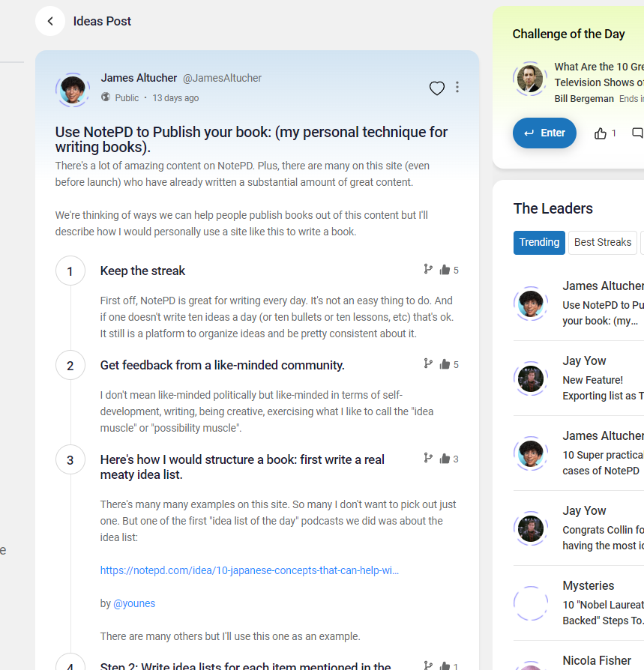Click the 13 days ago timestamp
The height and width of the screenshot is (670, 644).
tap(175, 98)
